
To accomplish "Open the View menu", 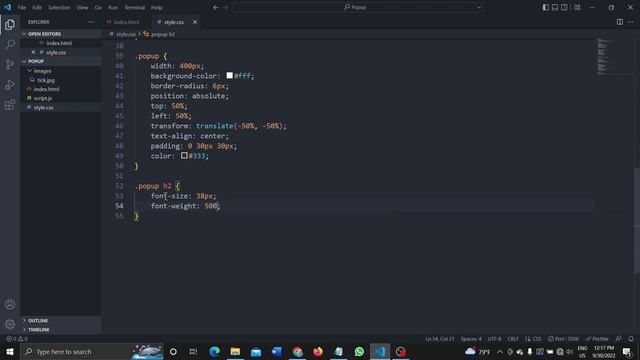I will point(82,7).
